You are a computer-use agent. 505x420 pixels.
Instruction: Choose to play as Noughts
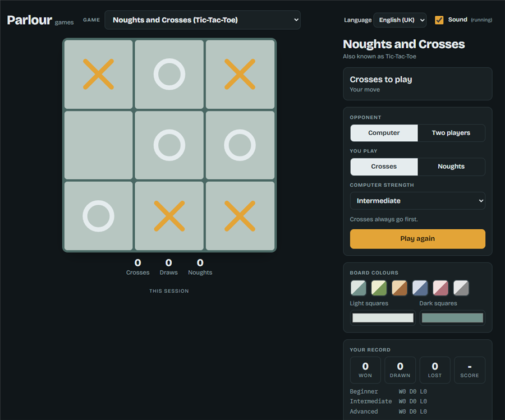tap(451, 167)
